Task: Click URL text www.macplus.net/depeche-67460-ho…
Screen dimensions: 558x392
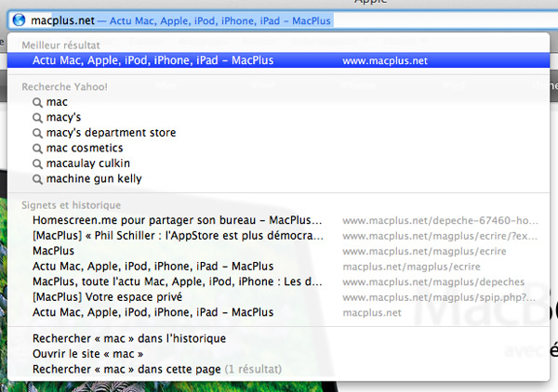Action: 440,221
